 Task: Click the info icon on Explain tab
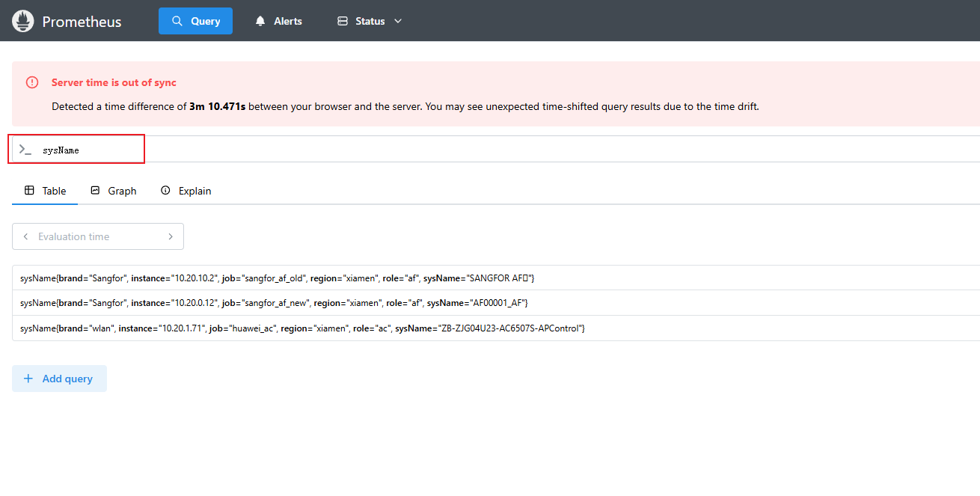tap(166, 191)
